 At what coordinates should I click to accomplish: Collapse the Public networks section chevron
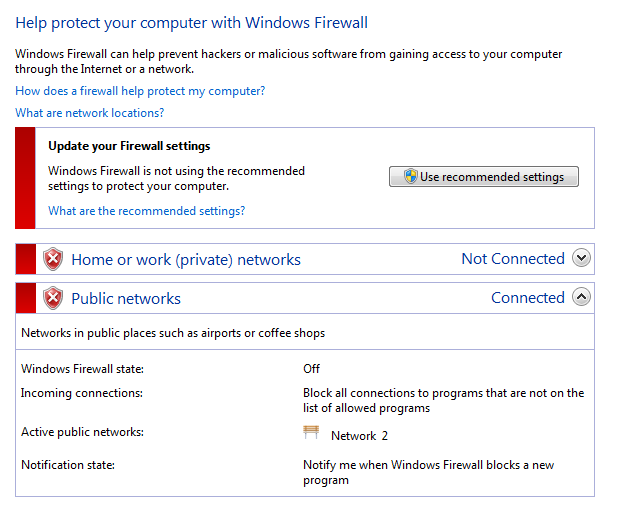point(581,297)
